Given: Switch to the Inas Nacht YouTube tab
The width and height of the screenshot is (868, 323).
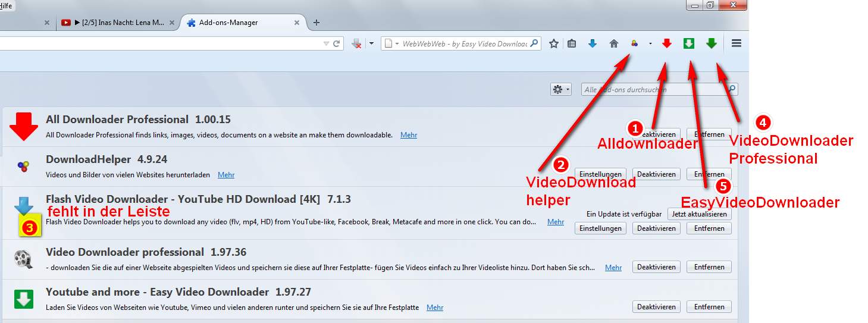Looking at the screenshot, I should (119, 23).
